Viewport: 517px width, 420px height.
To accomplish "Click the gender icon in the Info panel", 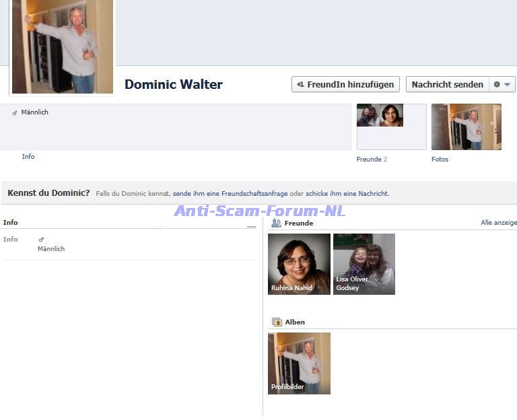I will (x=41, y=239).
